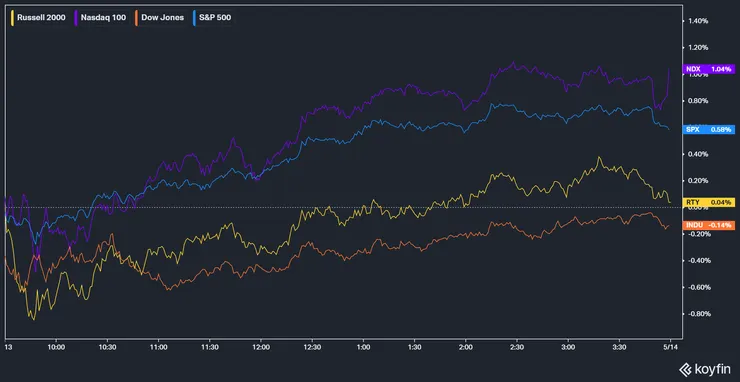Click the -0.60% y-axis label
The height and width of the screenshot is (382, 740).
pyautogui.click(x=698, y=287)
